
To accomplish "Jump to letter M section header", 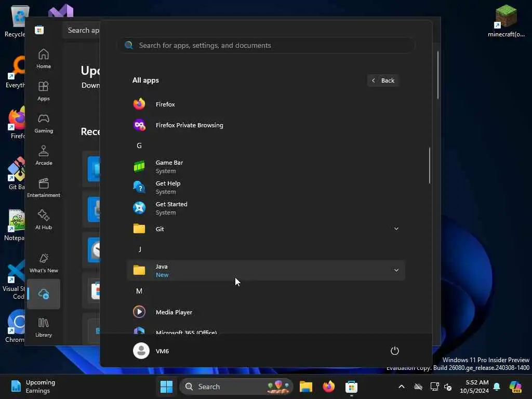I will [x=139, y=291].
